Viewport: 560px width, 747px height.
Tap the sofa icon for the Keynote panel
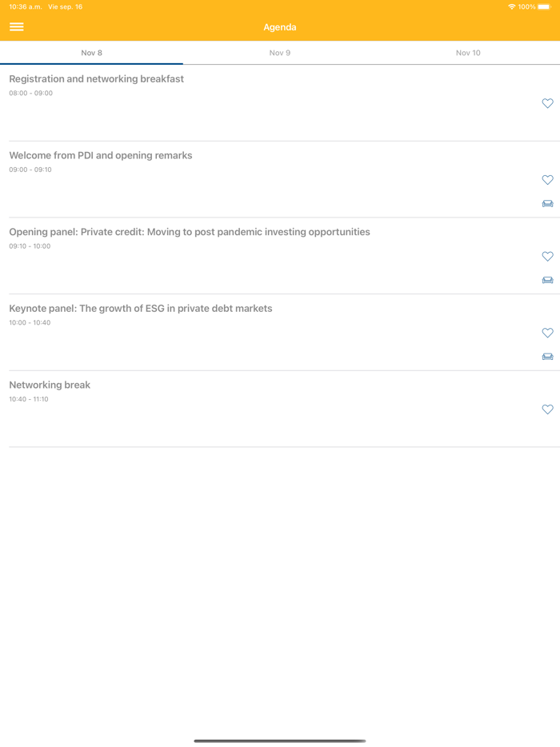click(x=547, y=357)
